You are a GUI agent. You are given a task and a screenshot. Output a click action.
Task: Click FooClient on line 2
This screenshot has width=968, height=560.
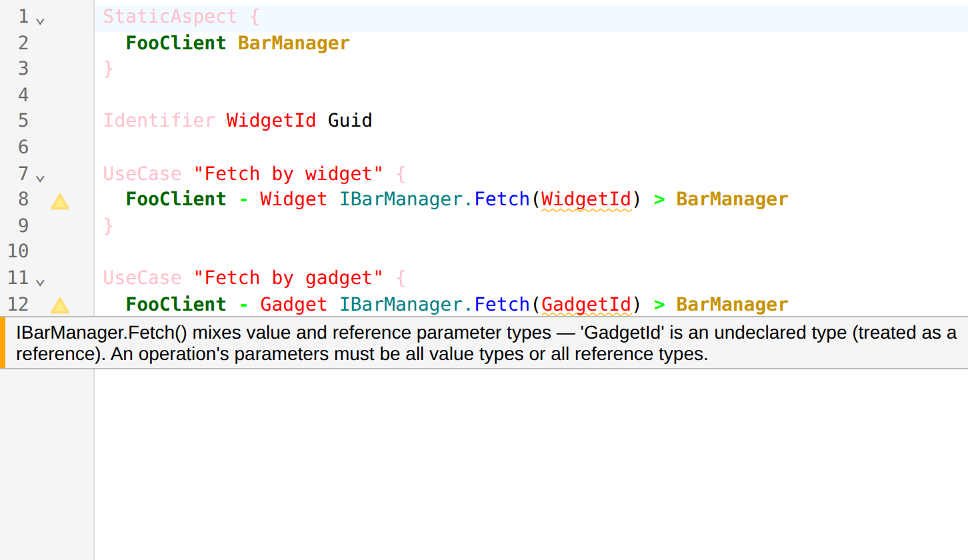pyautogui.click(x=176, y=43)
